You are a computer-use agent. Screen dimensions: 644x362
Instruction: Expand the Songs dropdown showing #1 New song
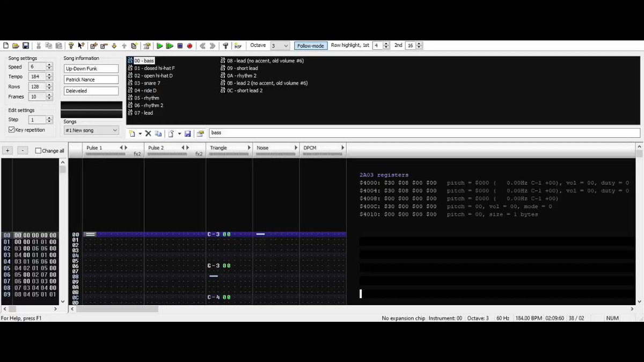91,130
